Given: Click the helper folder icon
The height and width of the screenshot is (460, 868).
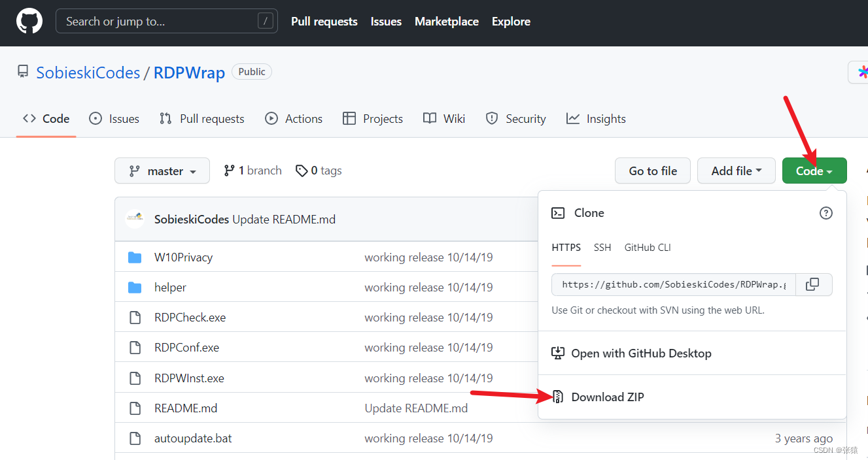Looking at the screenshot, I should click(135, 287).
